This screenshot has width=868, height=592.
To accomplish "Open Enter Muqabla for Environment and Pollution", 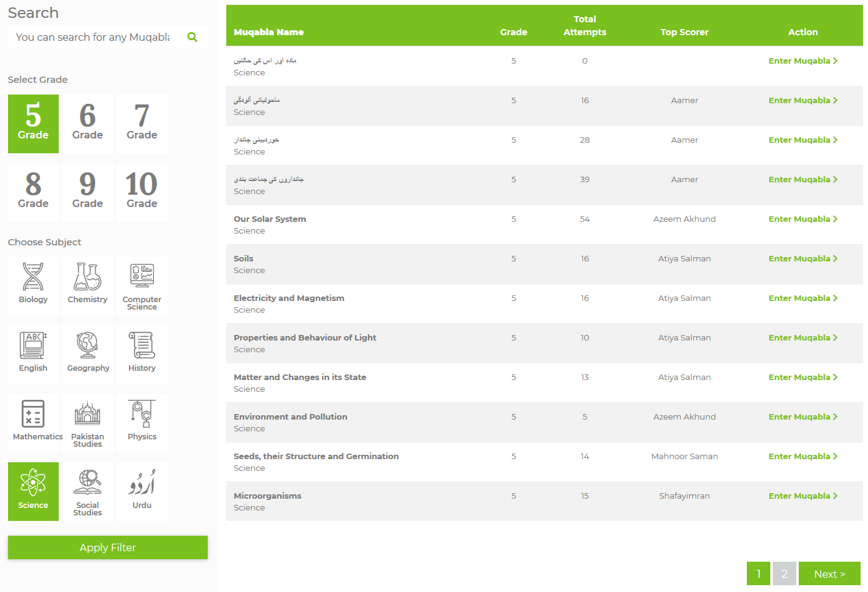I will tap(803, 417).
